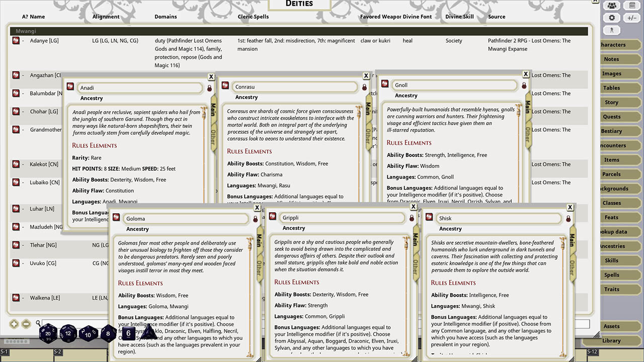
Task: Open the calendar icon in the sidebar
Action: click(x=632, y=6)
